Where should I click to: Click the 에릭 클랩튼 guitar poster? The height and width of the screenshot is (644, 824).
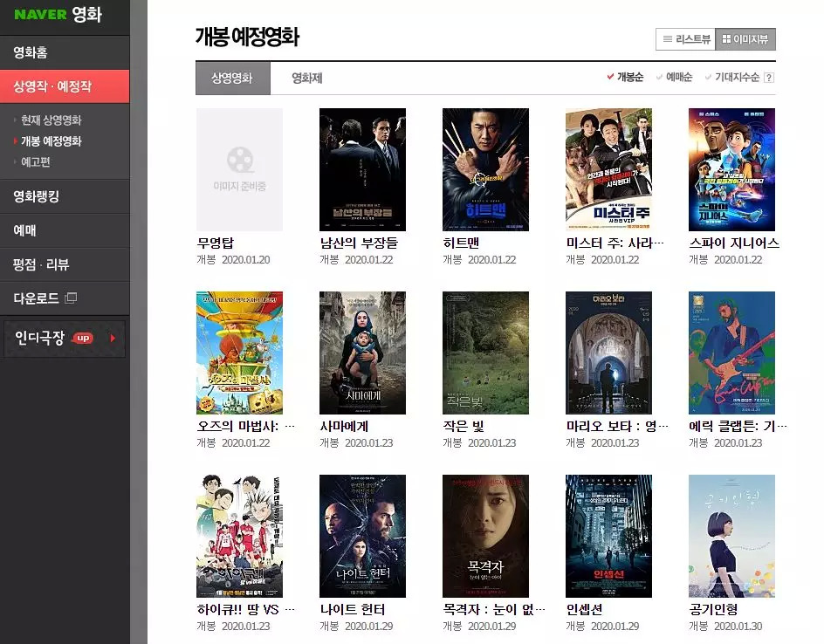point(731,353)
